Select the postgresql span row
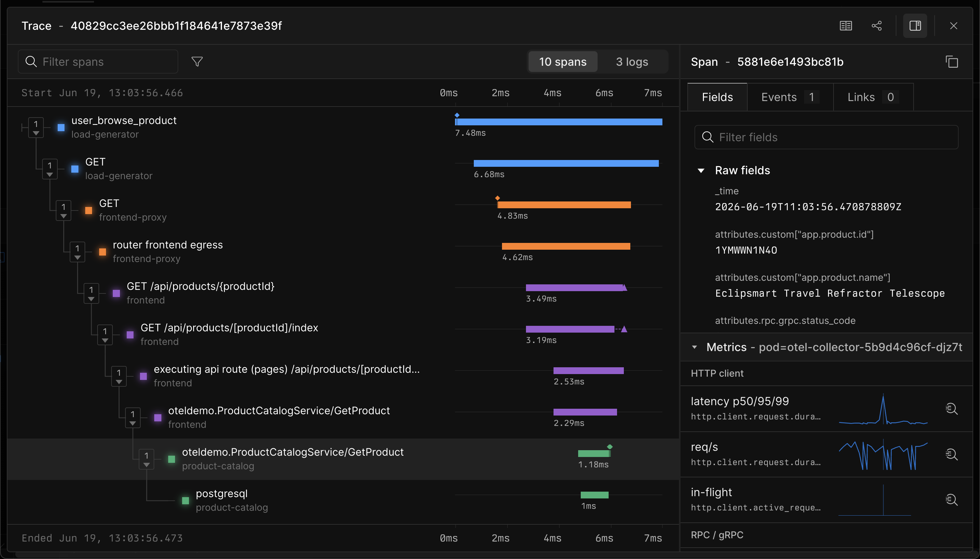Screen dimensions: 980x559 [343, 501]
